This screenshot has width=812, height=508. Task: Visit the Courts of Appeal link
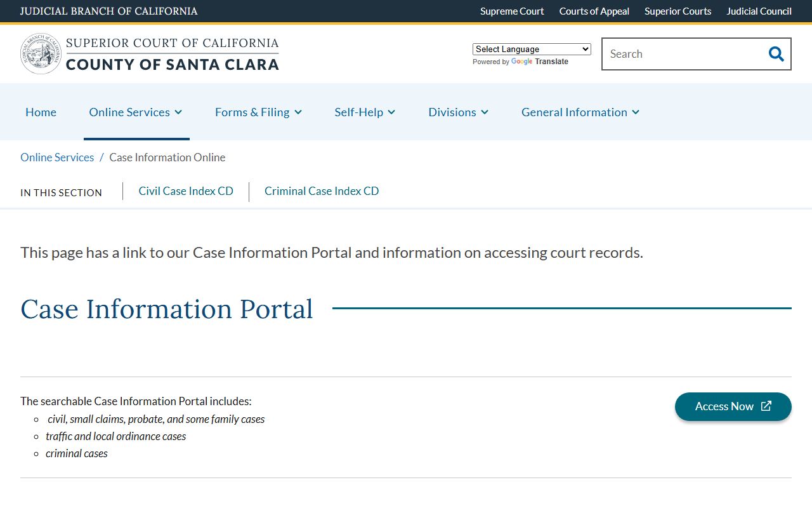pos(594,11)
